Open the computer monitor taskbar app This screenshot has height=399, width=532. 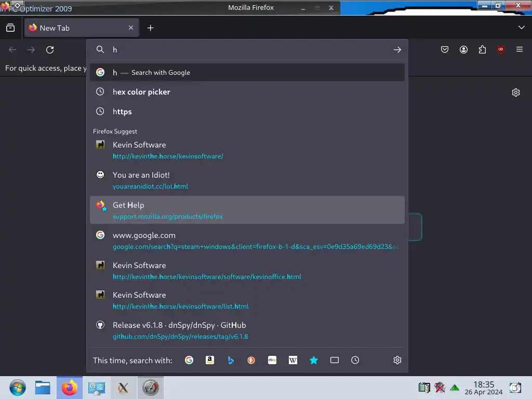point(96,388)
